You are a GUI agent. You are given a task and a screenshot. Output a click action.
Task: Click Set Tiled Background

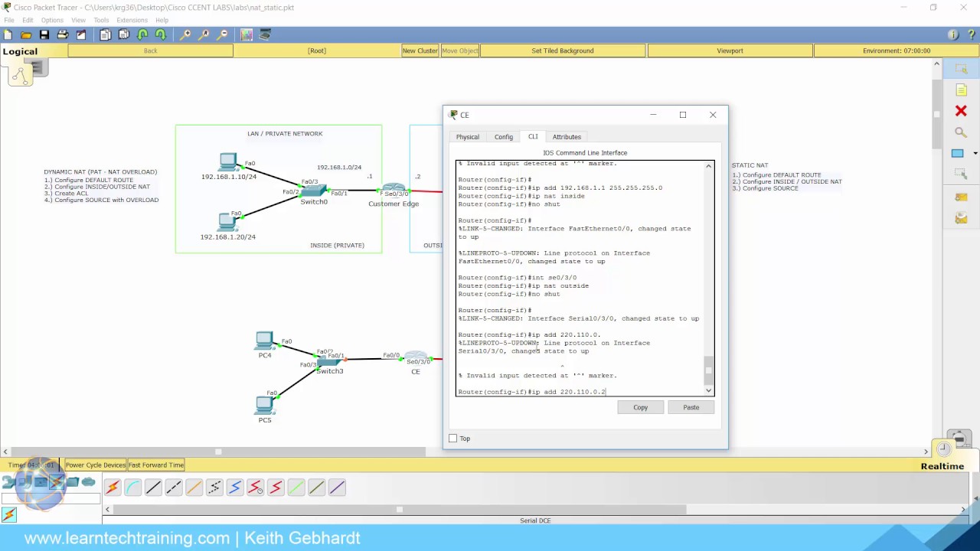[x=563, y=51]
